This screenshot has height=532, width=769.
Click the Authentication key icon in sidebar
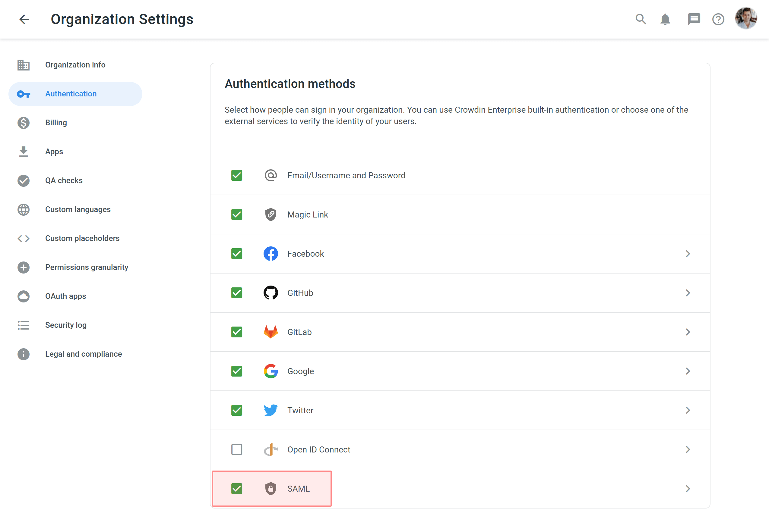23,93
